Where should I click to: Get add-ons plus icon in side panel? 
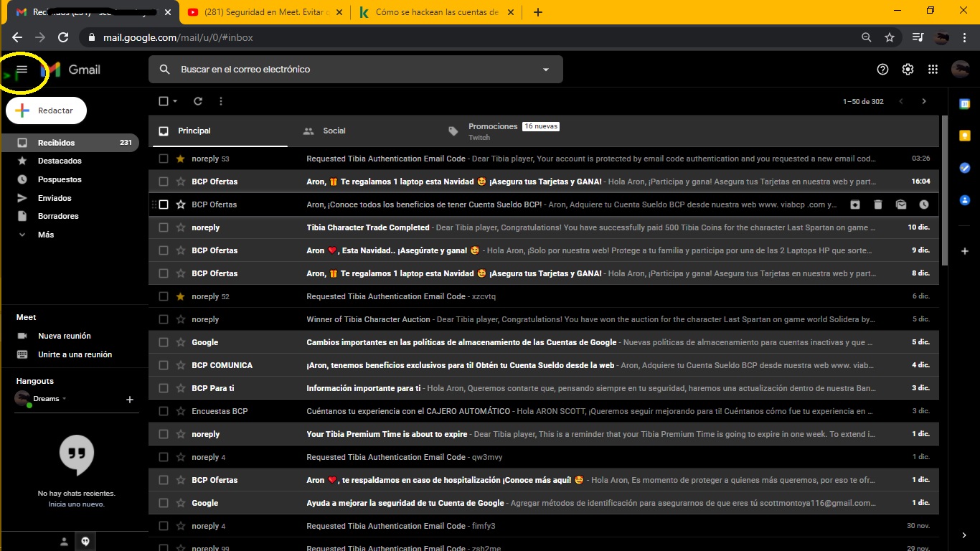pos(965,251)
